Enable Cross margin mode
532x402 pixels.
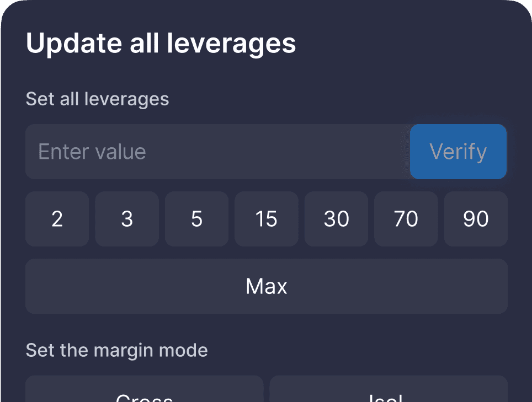coord(145,390)
